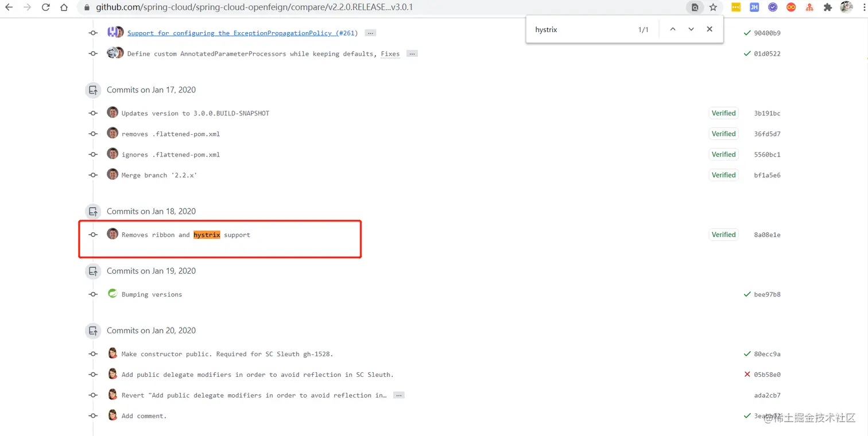Click the address bar URL
This screenshot has height=436, width=868.
coord(254,7)
